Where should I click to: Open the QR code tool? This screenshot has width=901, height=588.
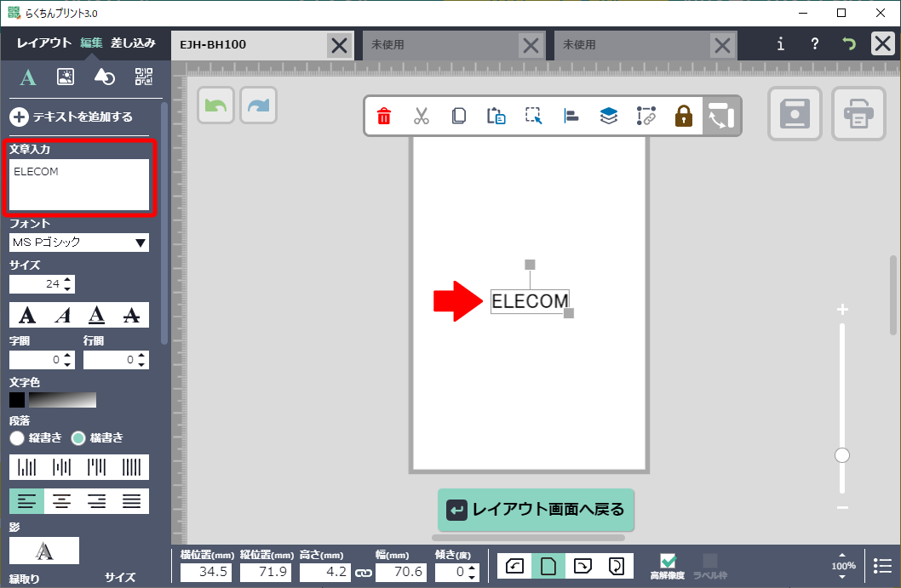(x=144, y=77)
